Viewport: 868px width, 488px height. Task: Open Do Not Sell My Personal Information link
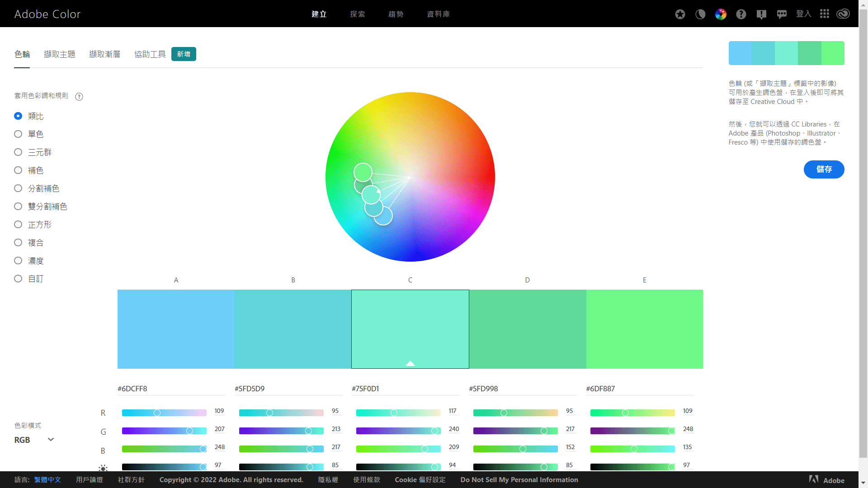click(x=519, y=480)
